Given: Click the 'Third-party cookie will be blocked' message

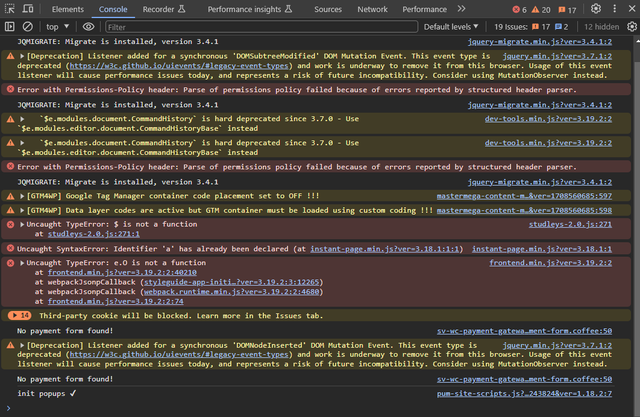Looking at the screenshot, I should [181, 316].
